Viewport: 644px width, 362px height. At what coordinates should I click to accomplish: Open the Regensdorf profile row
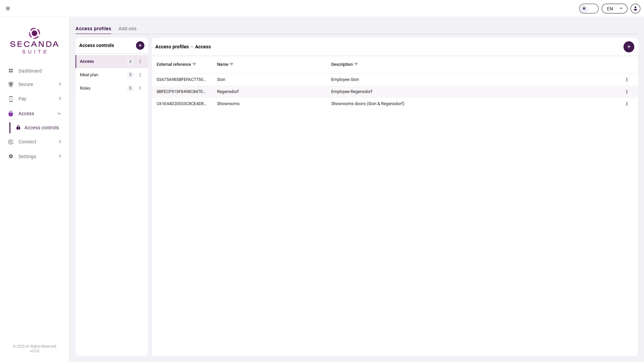click(395, 92)
